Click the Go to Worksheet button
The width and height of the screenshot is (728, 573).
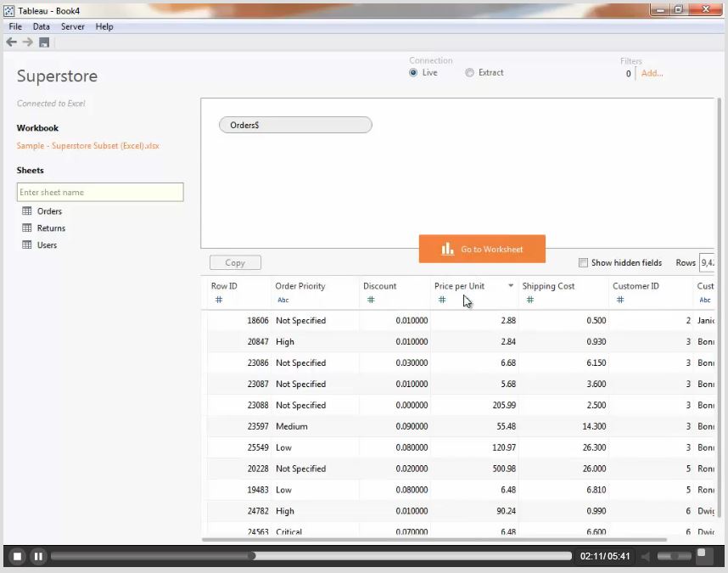pyautogui.click(x=482, y=250)
